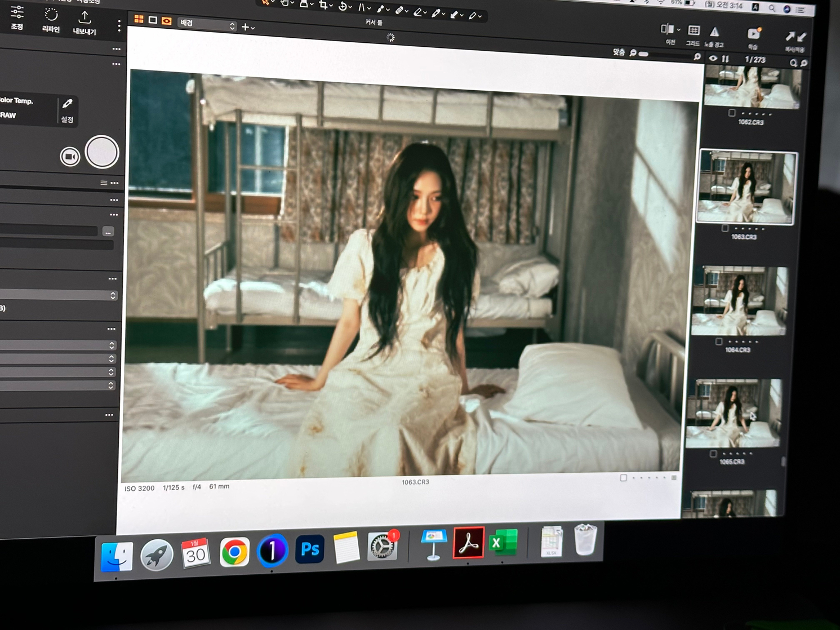Open Crop tool options chevron
This screenshot has height=630, width=840.
[x=331, y=5]
